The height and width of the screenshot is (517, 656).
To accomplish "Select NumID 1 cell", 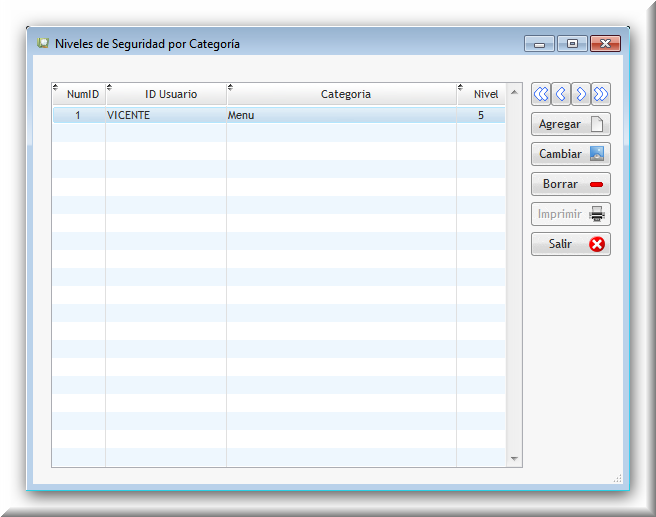I will 79,115.
